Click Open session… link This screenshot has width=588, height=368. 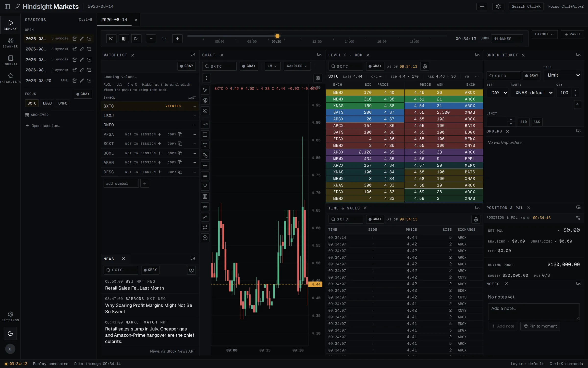pos(43,126)
